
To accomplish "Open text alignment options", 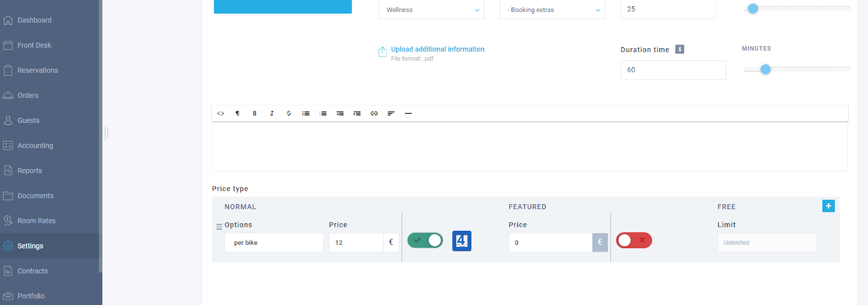I will (x=391, y=113).
